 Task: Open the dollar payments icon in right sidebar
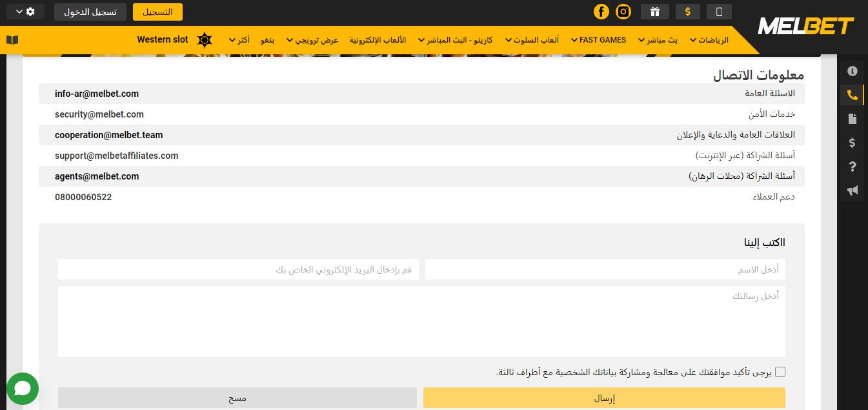coord(852,143)
